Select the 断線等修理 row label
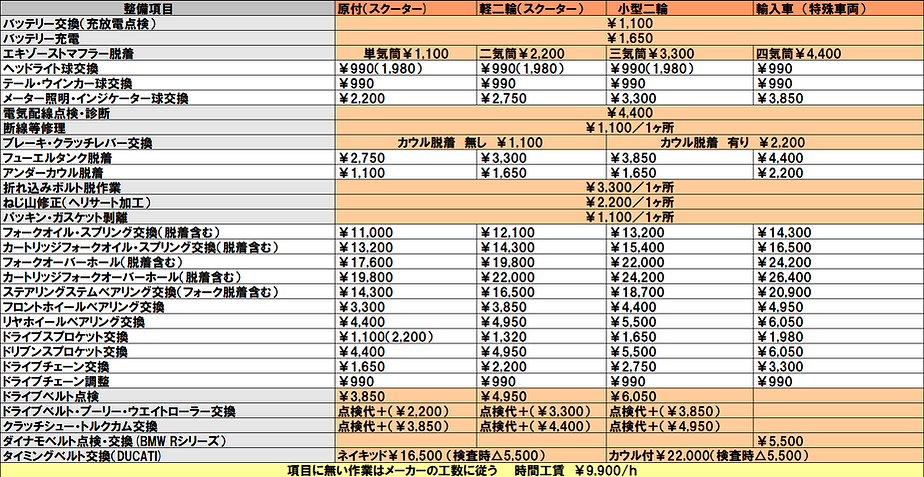924x477 pixels. [x=167, y=127]
